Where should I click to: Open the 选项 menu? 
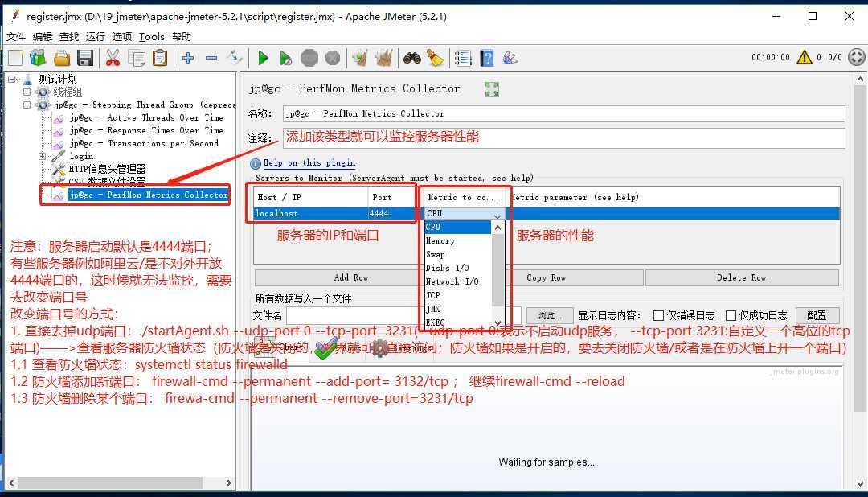pos(122,36)
